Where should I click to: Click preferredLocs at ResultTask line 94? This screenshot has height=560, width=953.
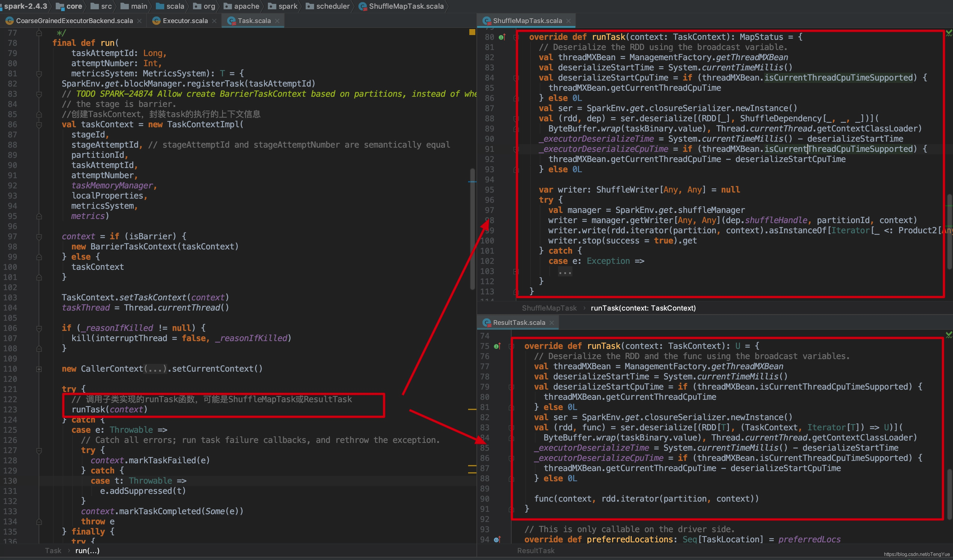tap(809, 540)
